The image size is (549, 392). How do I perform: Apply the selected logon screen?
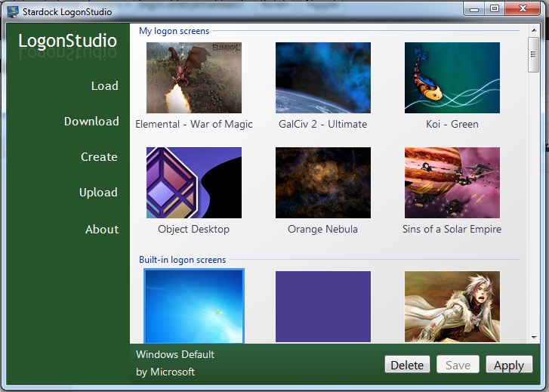(x=509, y=365)
